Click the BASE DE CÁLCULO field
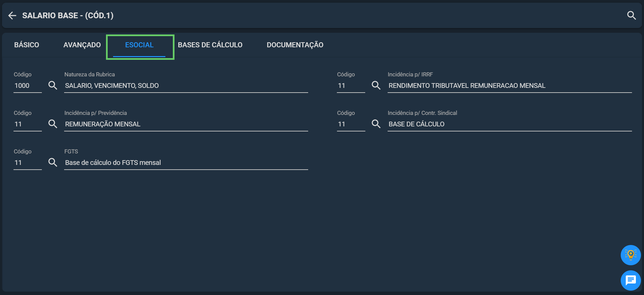644x295 pixels. click(510, 124)
